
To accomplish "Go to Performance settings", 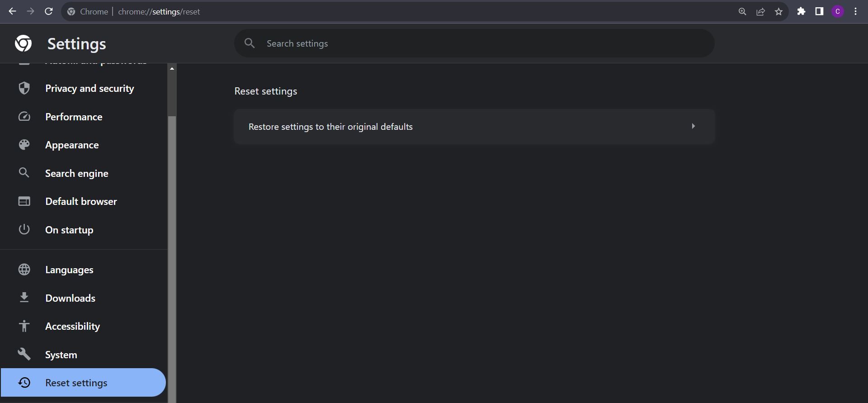I will pos(74,117).
